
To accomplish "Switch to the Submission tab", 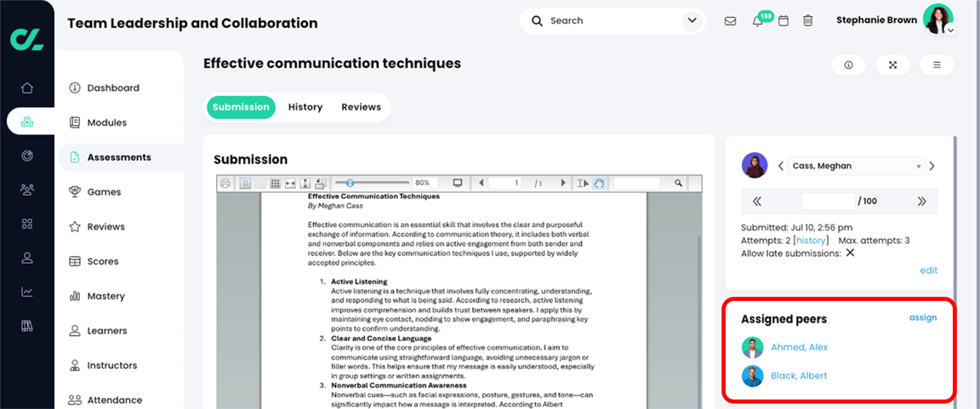I will [241, 107].
